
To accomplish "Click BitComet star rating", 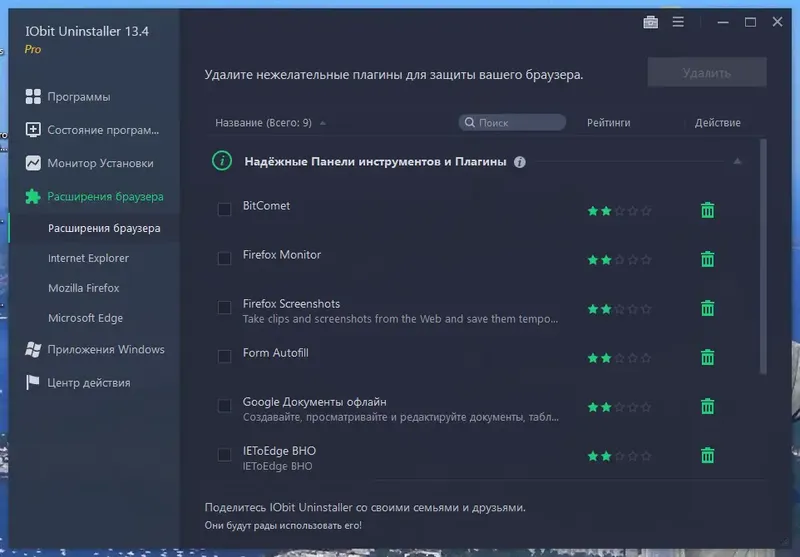I will tap(619, 211).
